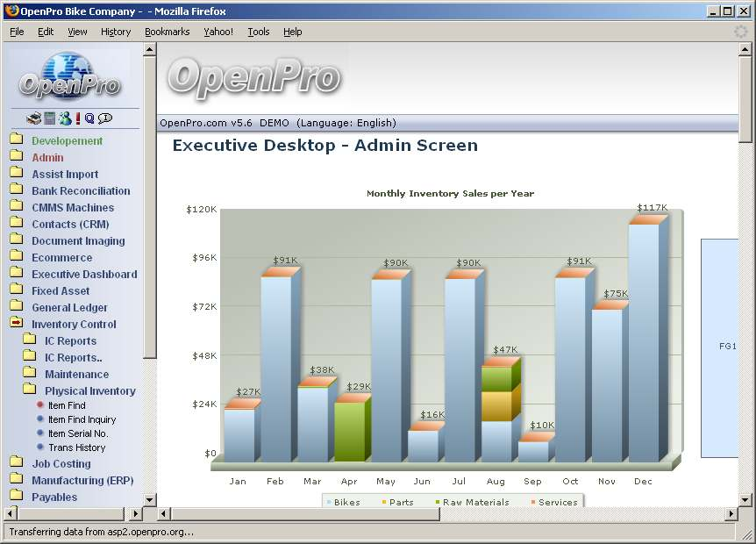This screenshot has height=544, width=756.
Task: Click the speech bubble info icon
Action: pyautogui.click(x=105, y=118)
